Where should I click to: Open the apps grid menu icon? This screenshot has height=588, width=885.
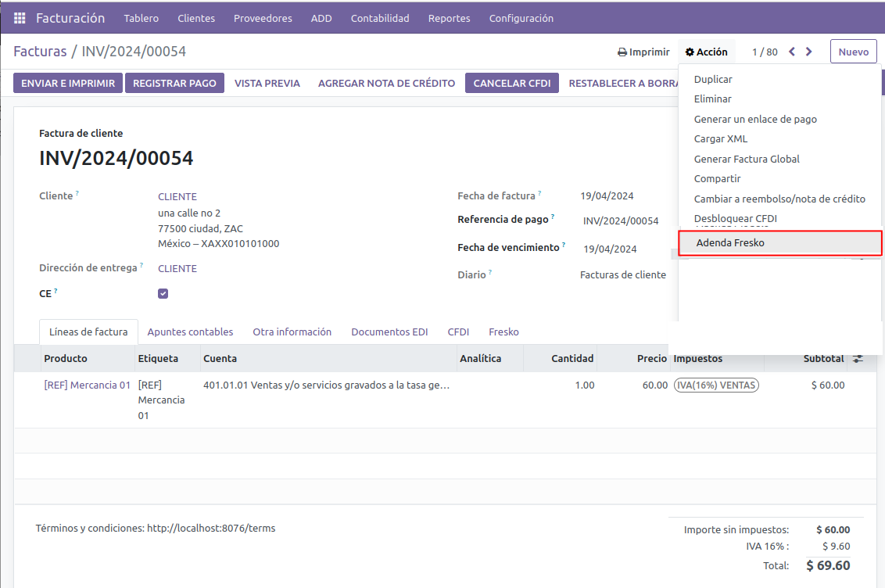(x=20, y=18)
